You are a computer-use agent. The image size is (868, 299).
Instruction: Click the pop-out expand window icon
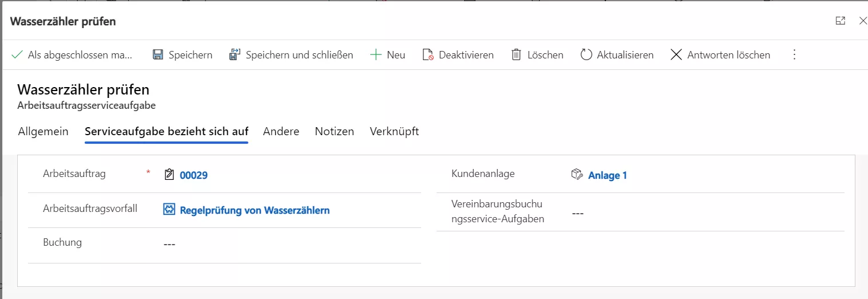[x=840, y=21]
